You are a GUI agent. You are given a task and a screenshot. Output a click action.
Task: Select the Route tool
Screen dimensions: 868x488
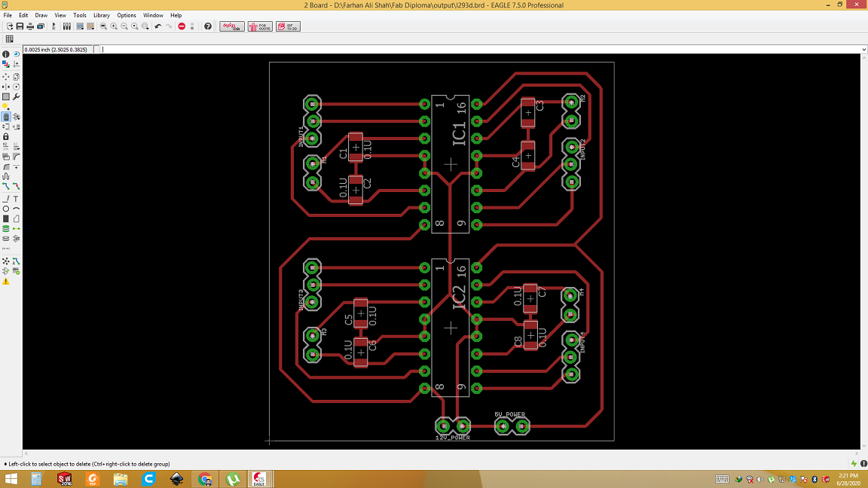pos(5,187)
